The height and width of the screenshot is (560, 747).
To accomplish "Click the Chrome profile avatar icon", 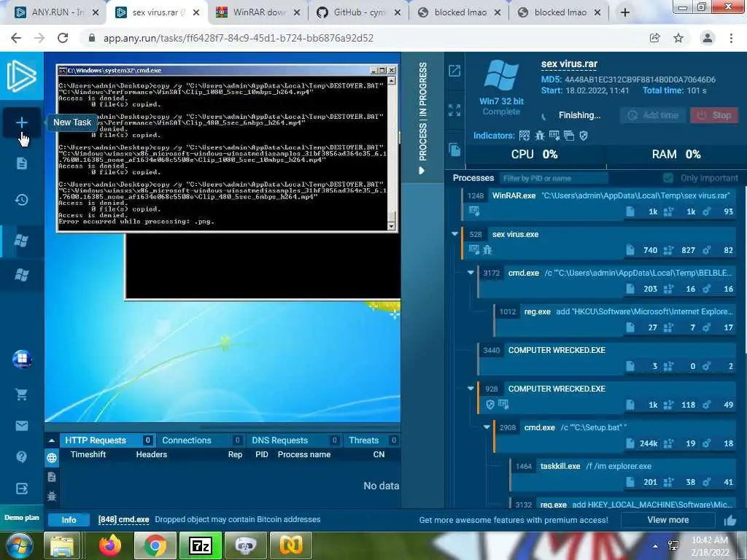I will [708, 38].
